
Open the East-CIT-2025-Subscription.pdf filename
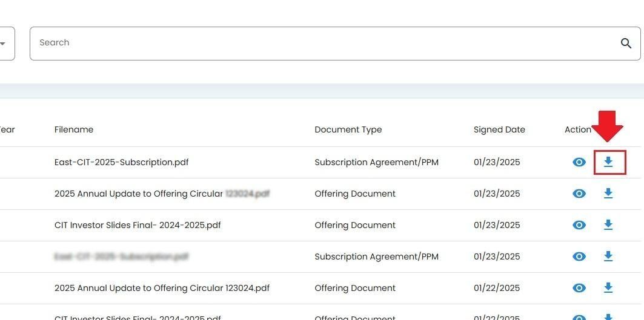(x=121, y=162)
